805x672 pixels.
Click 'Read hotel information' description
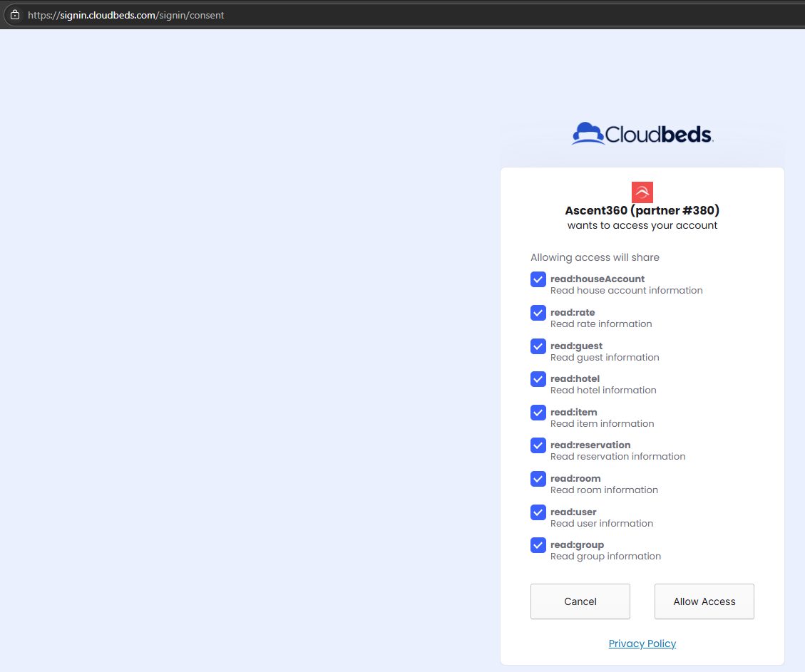[x=603, y=390]
